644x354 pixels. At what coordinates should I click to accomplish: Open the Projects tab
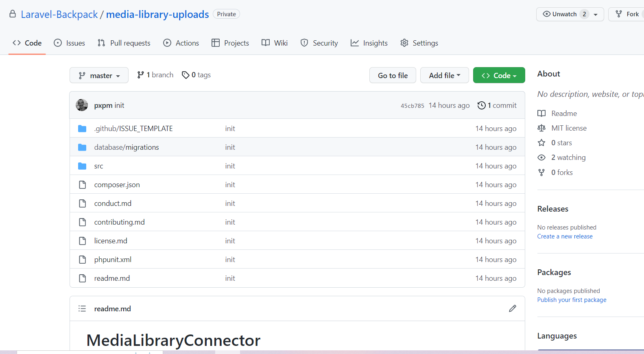point(230,43)
